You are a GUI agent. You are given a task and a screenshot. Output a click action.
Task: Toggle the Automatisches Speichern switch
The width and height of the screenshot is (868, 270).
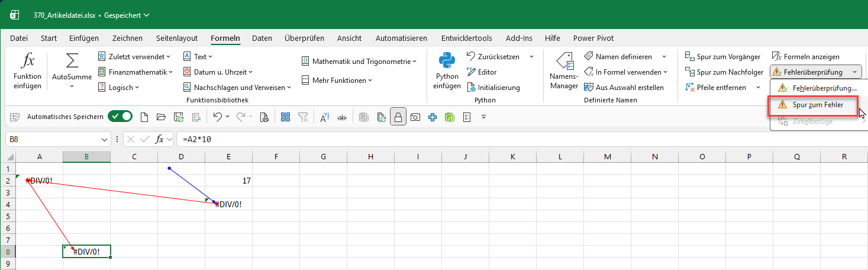[x=120, y=117]
